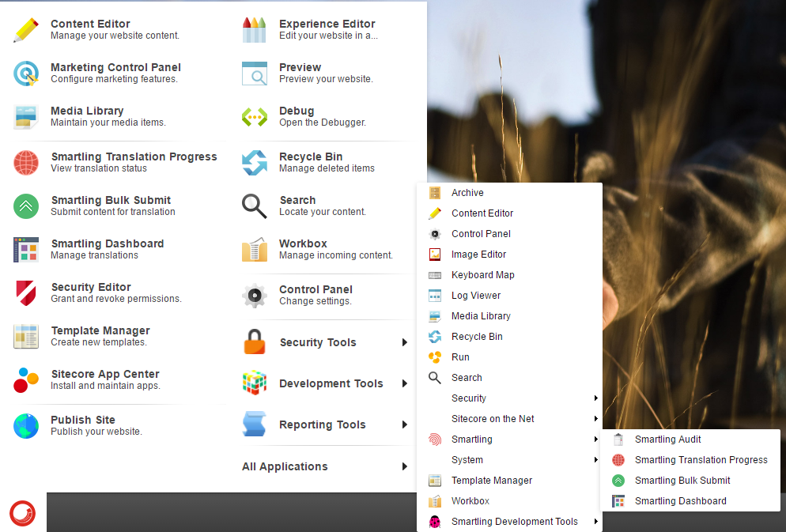Open the Experience Editor shortcut label
Screen dimensions: 786x532
327,24
